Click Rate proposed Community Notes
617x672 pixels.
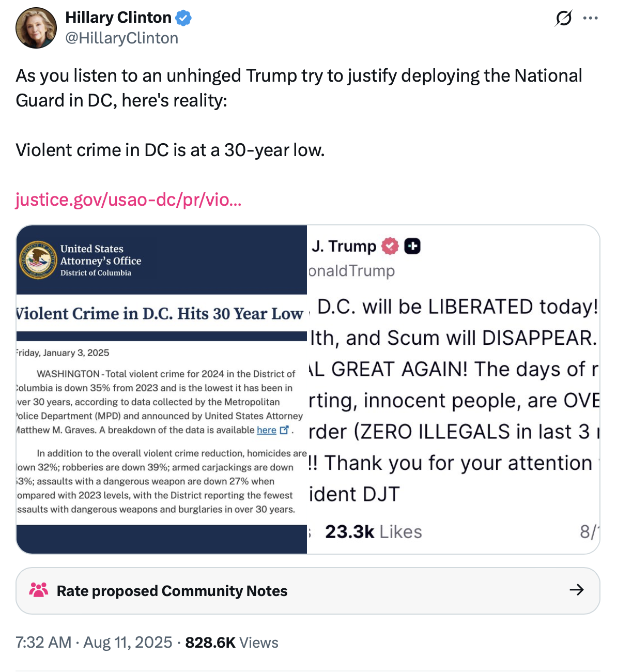click(x=172, y=591)
